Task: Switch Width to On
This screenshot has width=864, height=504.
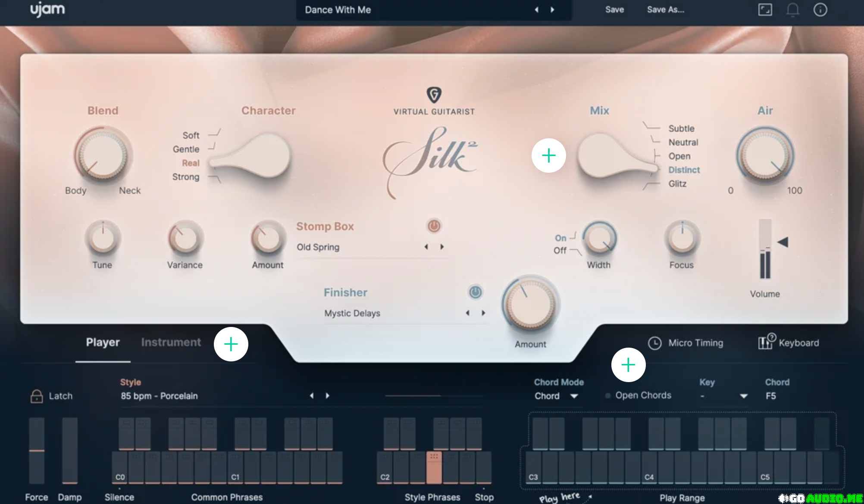Action: 560,238
